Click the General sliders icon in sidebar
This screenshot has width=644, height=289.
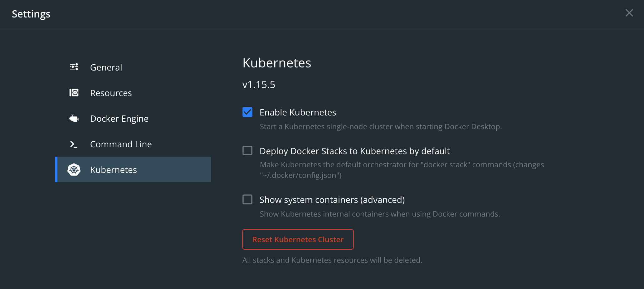coord(74,67)
